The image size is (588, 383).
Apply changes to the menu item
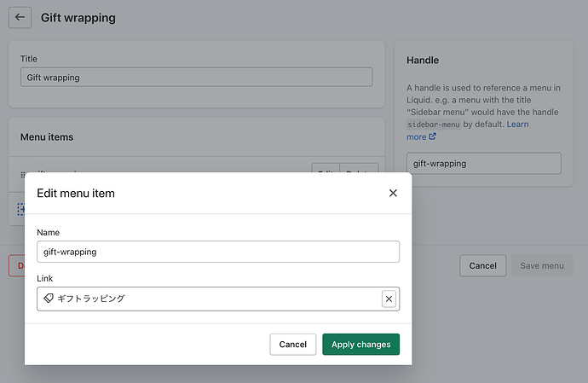(360, 345)
